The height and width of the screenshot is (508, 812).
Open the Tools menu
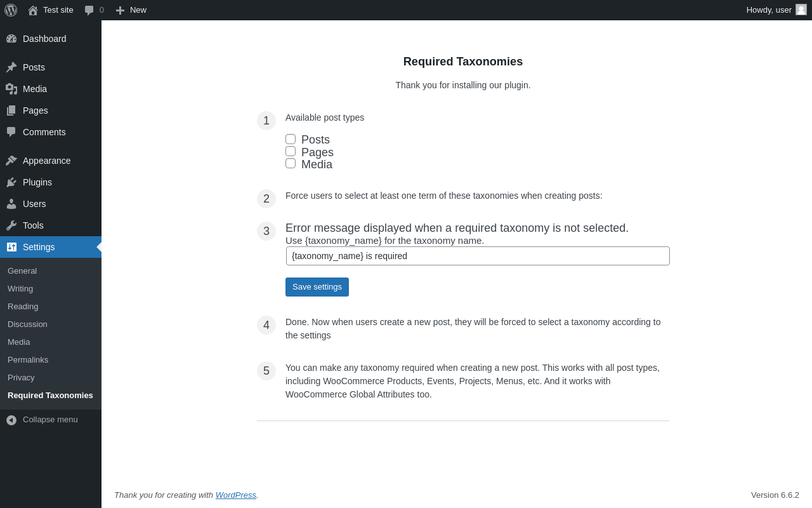tap(51, 225)
